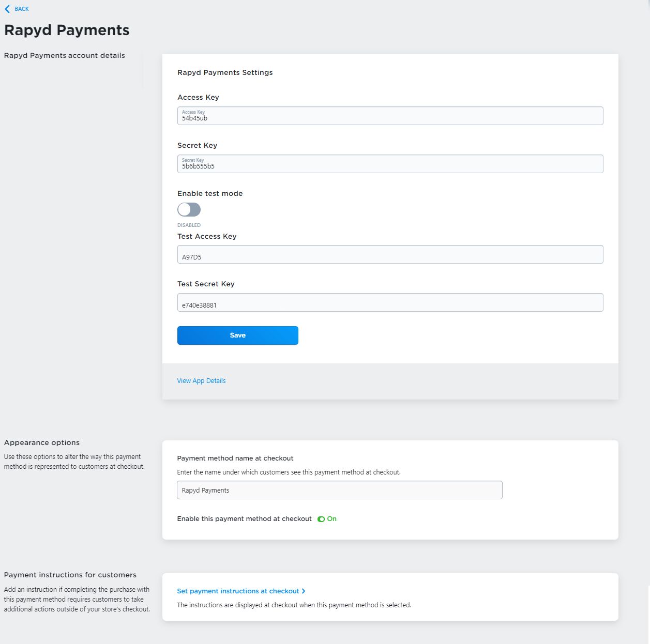This screenshot has height=644, width=650.
Task: Click the DISABLED label under the toggle
Action: click(189, 225)
